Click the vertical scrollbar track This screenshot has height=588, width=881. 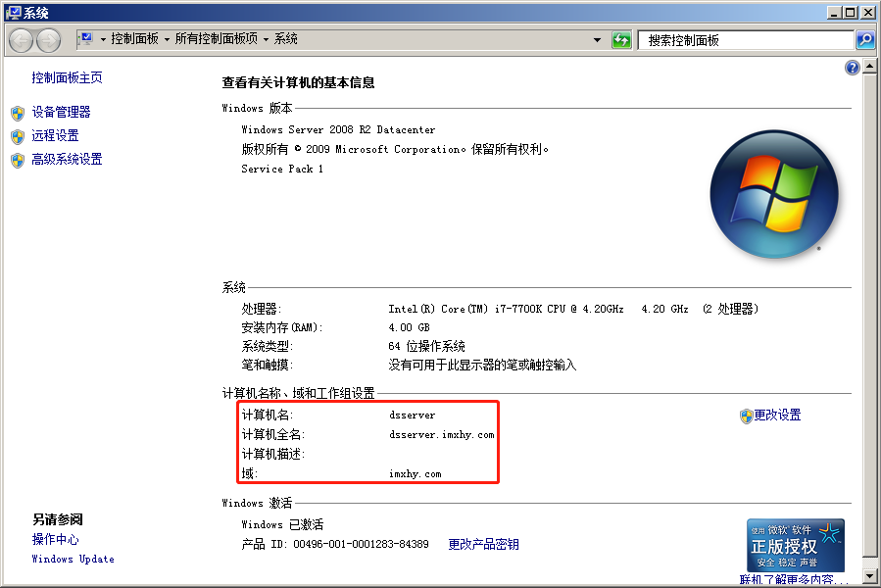[870, 320]
